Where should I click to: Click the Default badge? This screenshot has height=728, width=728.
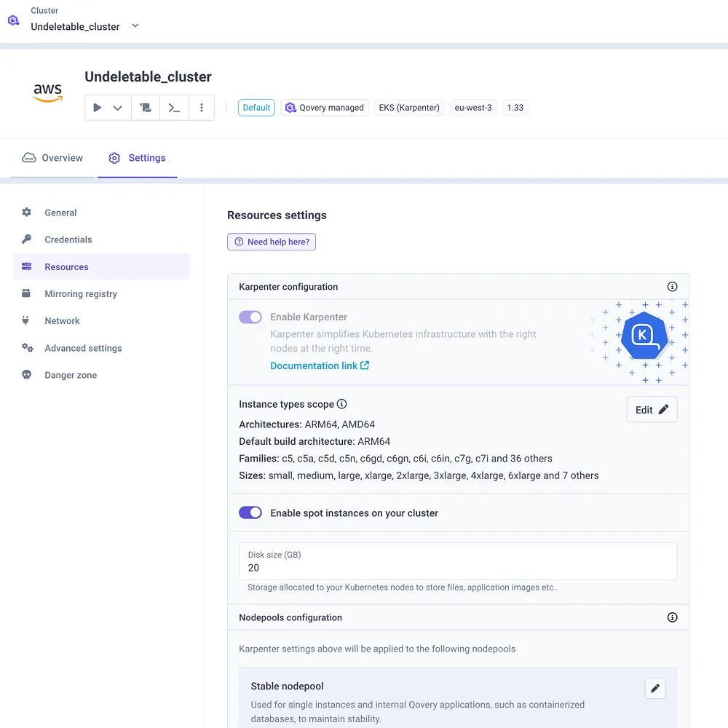pyautogui.click(x=256, y=108)
